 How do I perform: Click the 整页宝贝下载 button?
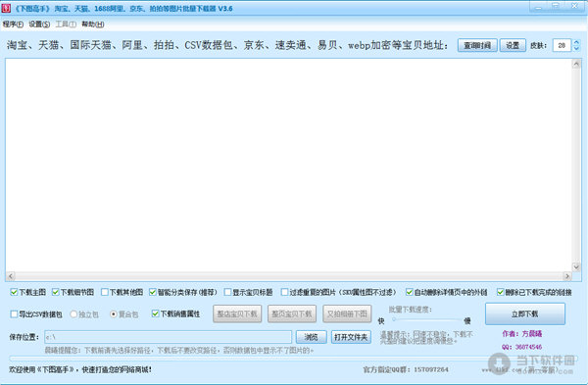pos(292,313)
